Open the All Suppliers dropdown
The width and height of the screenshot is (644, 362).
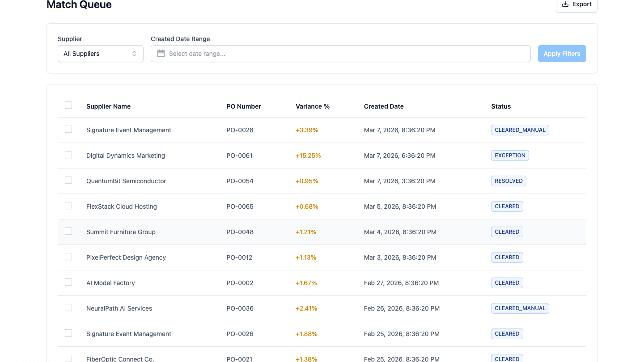point(100,53)
